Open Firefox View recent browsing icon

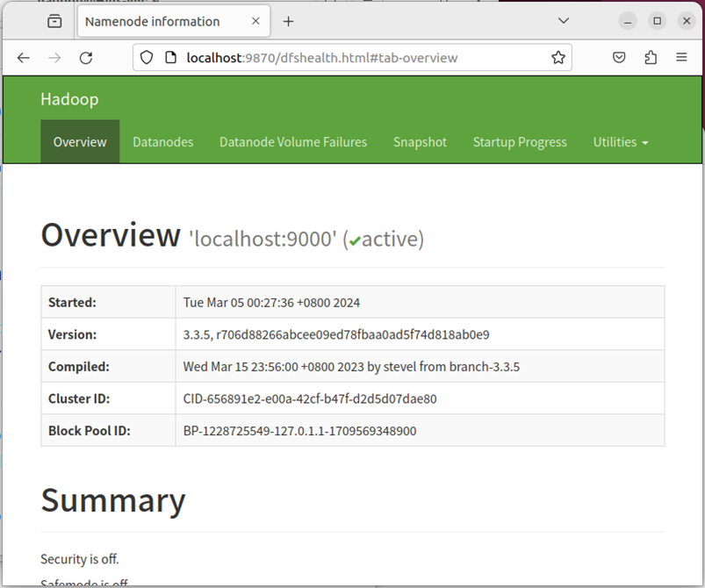pyautogui.click(x=54, y=21)
